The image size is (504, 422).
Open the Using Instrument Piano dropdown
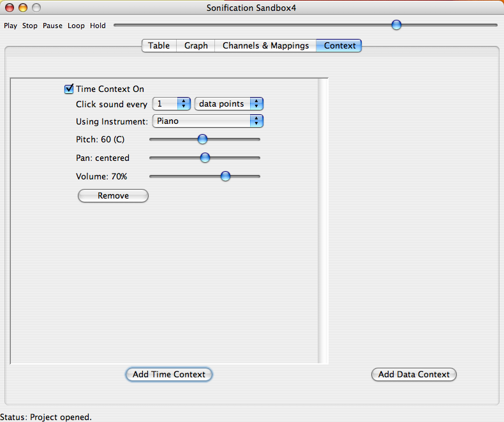click(x=207, y=121)
